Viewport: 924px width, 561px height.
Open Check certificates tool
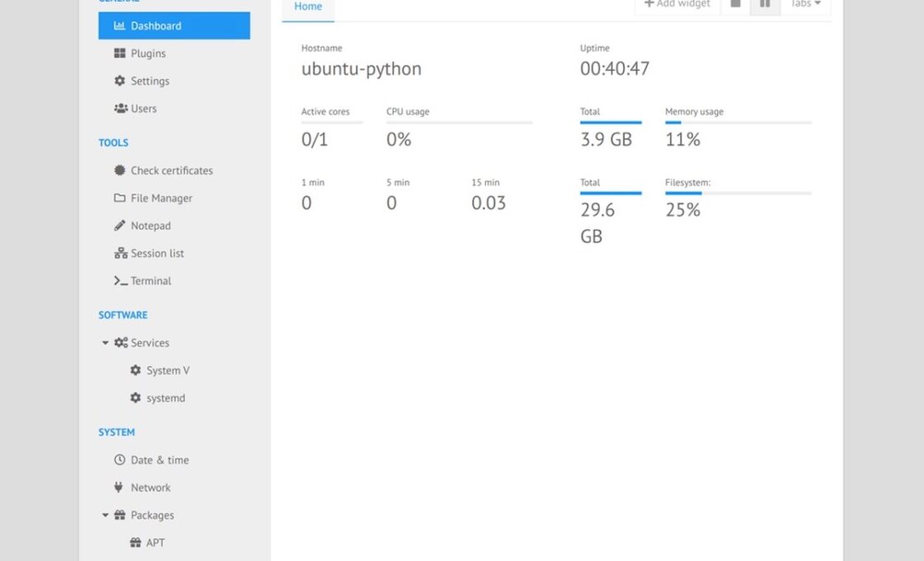[x=171, y=171]
